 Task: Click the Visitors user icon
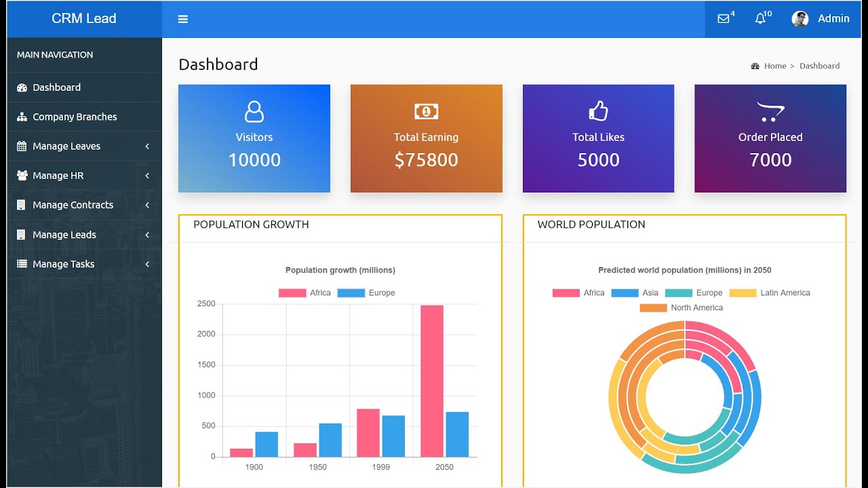point(254,111)
